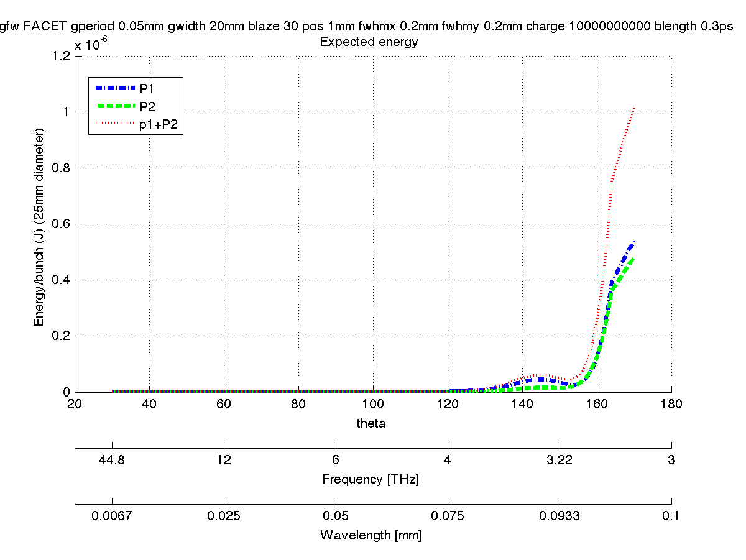Click the wavelength axis tick label 0.05

tap(336, 516)
